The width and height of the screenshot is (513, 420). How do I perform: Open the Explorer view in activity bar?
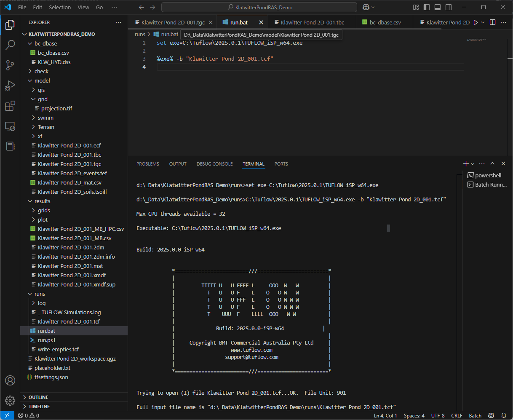(10, 25)
